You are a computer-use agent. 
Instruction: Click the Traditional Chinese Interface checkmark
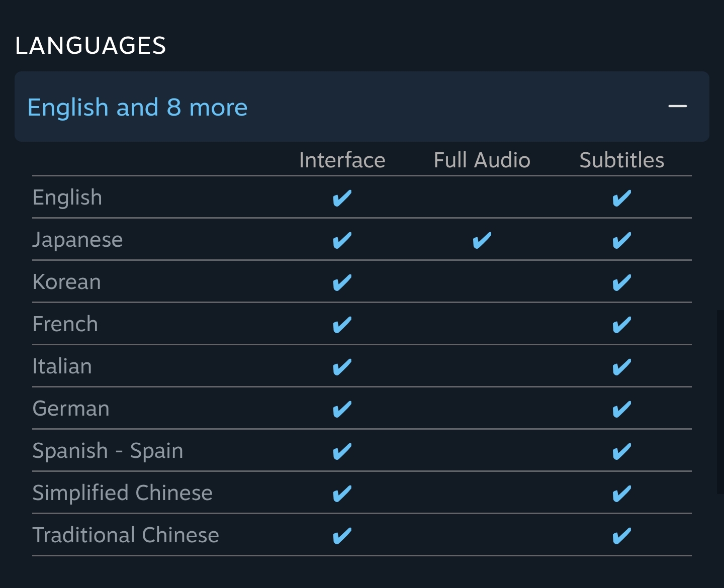[x=342, y=536]
